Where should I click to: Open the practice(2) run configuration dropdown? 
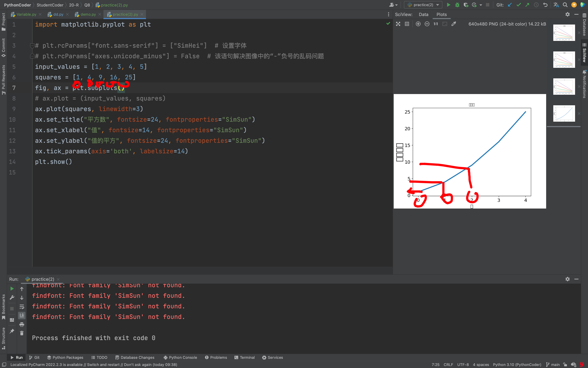(423, 5)
